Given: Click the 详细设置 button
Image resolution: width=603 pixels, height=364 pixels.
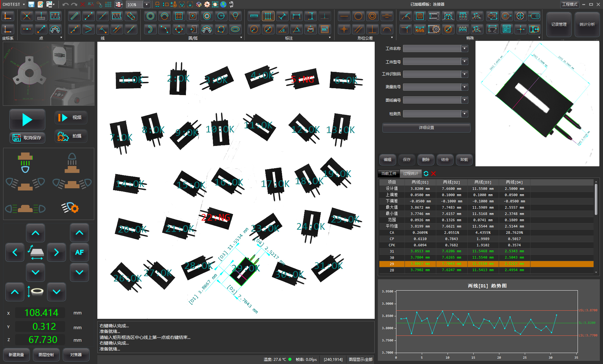Looking at the screenshot, I should click(x=426, y=128).
